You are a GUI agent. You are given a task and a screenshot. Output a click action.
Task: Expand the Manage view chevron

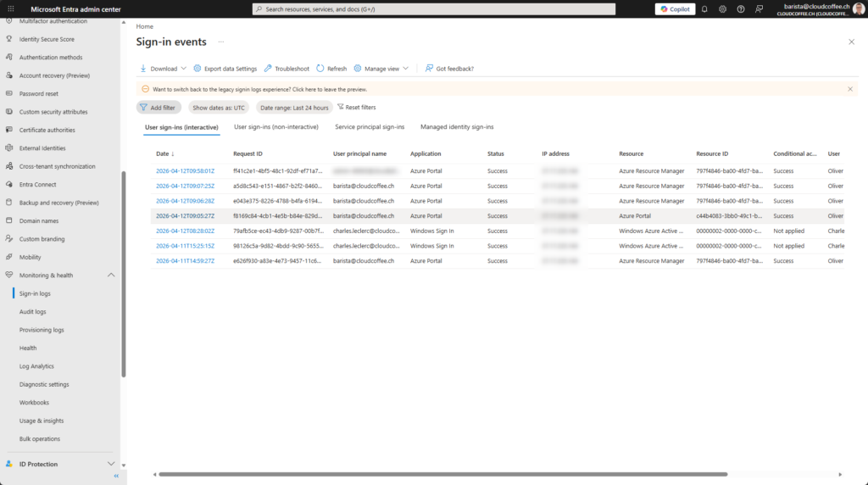click(x=406, y=69)
